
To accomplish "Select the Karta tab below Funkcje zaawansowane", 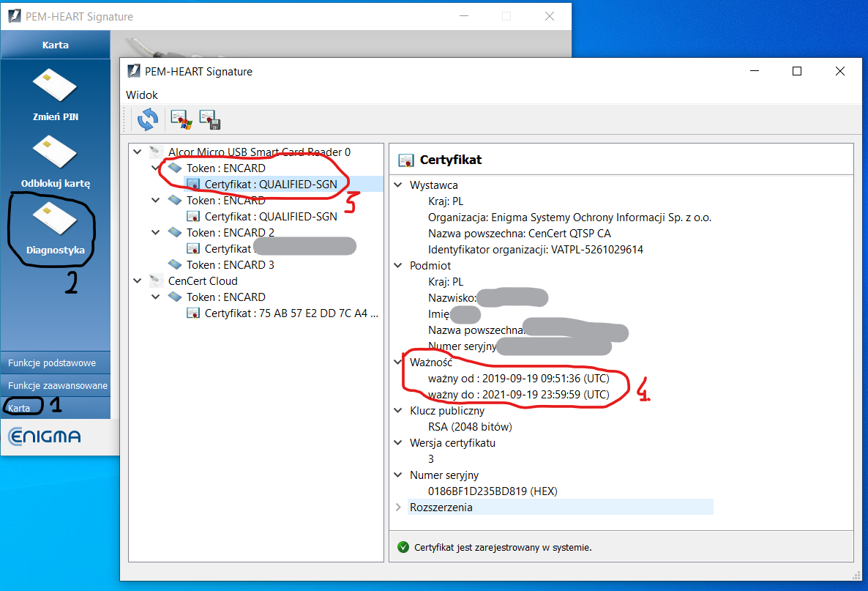I will click(x=56, y=408).
